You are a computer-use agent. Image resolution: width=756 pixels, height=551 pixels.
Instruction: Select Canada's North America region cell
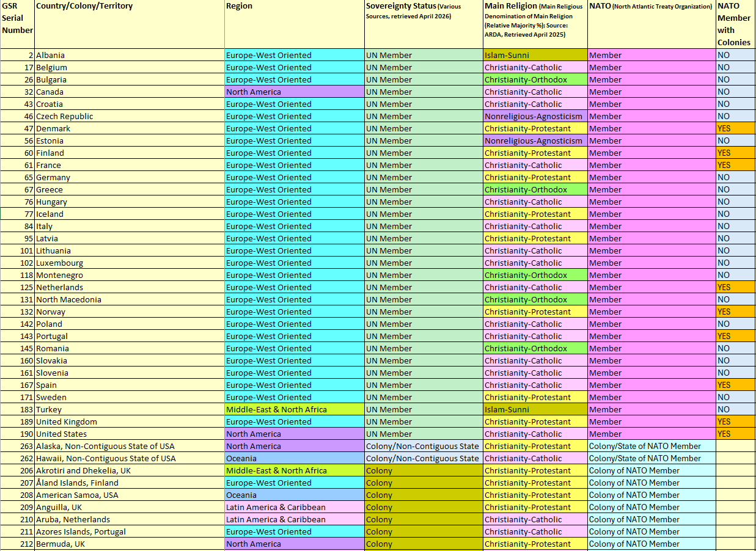[295, 92]
